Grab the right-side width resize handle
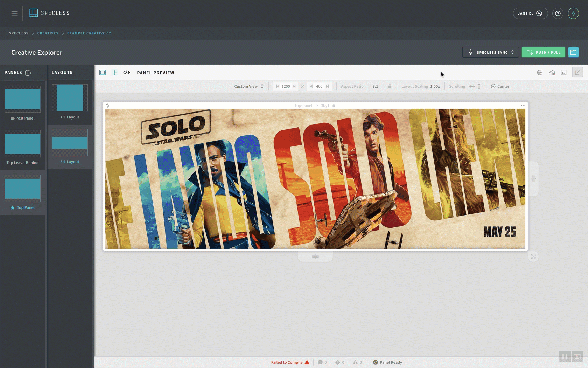 (533, 179)
